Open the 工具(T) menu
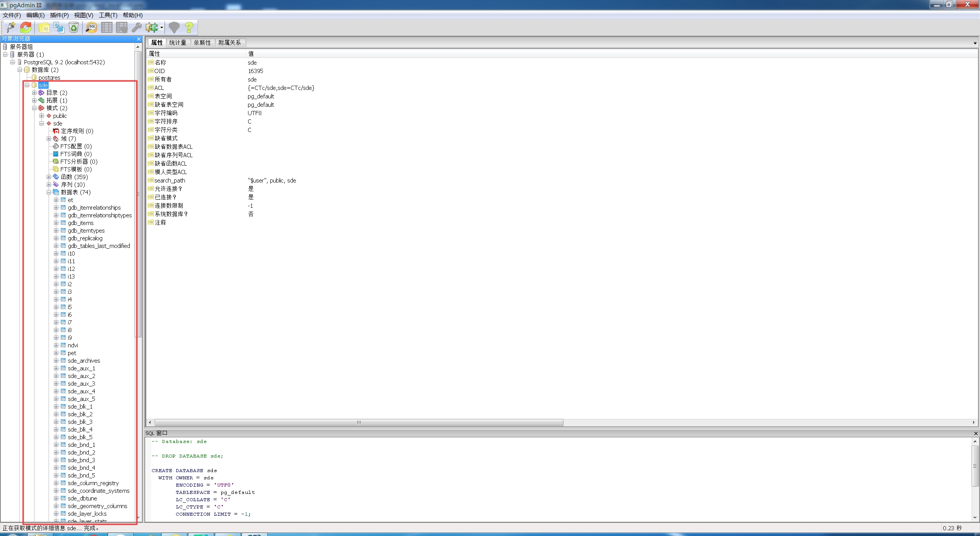Screen dimensions: 980x536 tap(108, 15)
